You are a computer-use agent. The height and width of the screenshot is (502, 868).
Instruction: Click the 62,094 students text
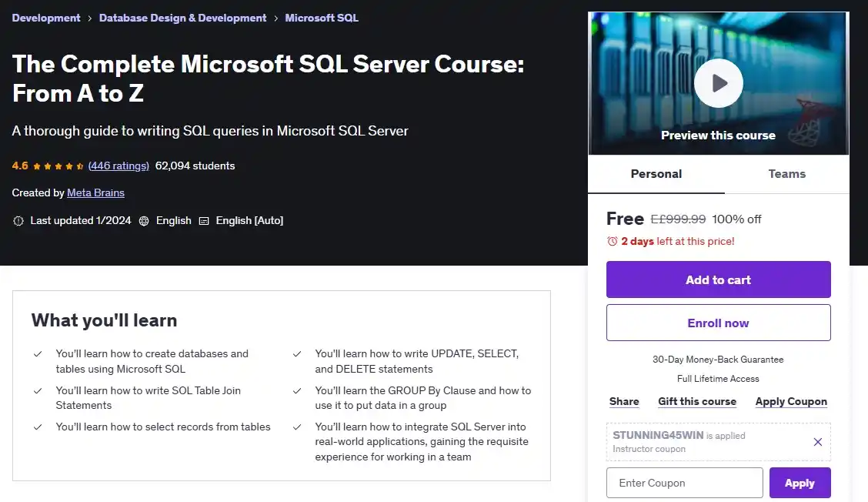click(195, 166)
